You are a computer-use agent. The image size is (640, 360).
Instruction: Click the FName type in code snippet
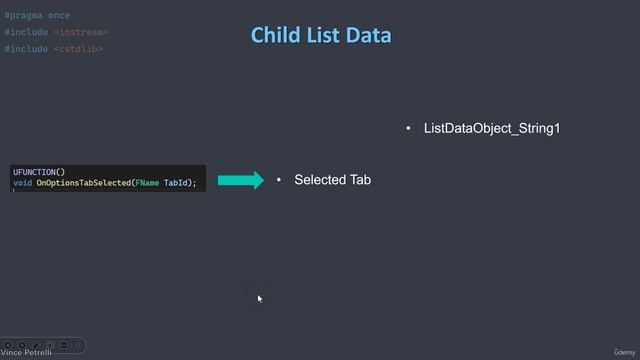[147, 183]
